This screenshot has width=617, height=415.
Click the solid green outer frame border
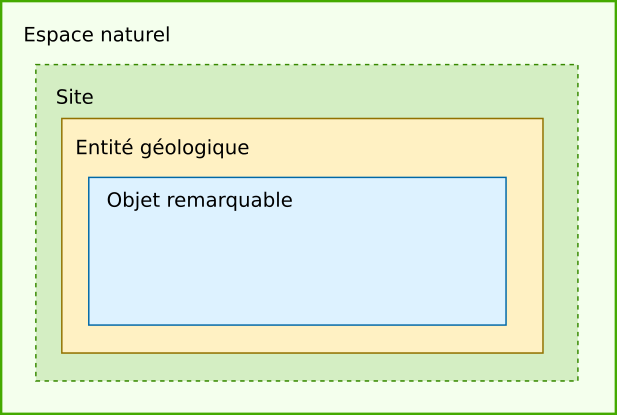point(308,1)
